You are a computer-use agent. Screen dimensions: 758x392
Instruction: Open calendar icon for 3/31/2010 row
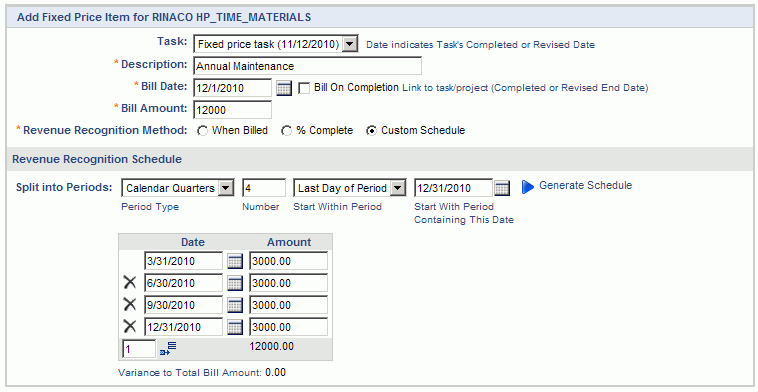coord(234,261)
